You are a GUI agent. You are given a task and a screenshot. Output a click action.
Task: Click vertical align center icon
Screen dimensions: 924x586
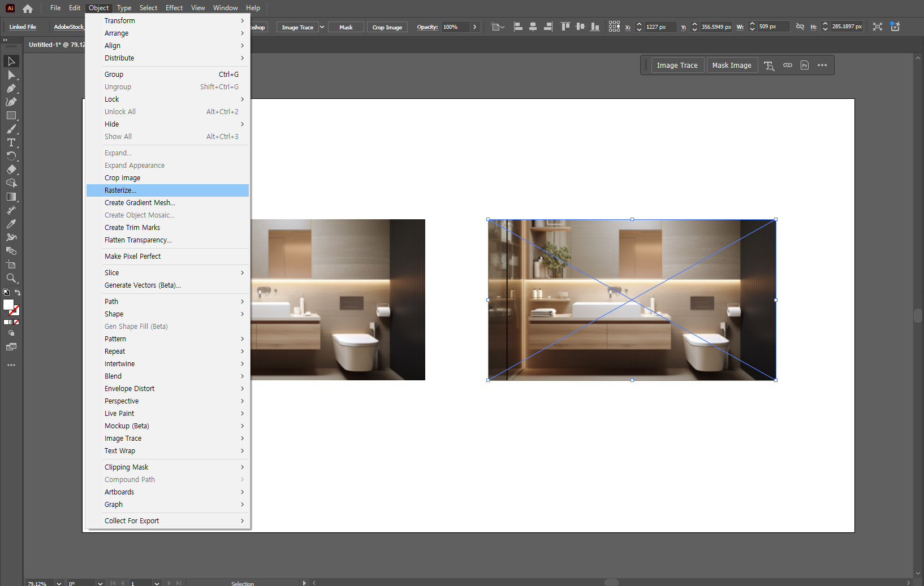coord(580,27)
